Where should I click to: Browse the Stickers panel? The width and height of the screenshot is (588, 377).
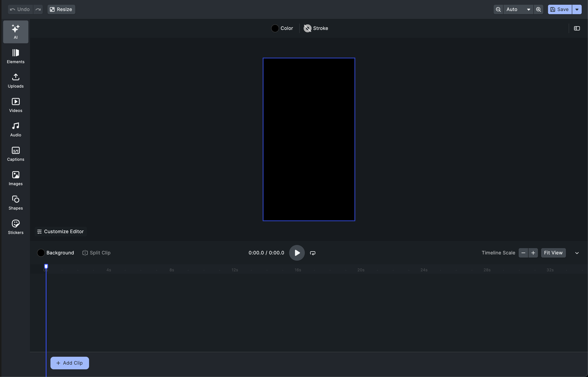(15, 226)
